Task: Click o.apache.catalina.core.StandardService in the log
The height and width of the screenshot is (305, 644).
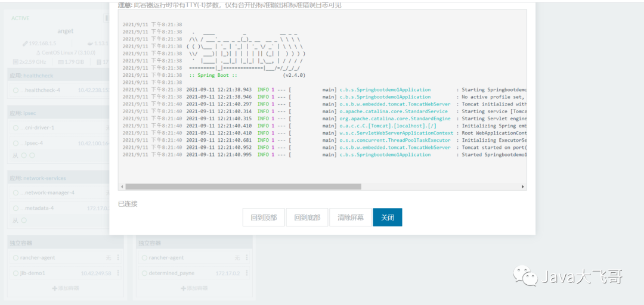Action: tap(394, 111)
